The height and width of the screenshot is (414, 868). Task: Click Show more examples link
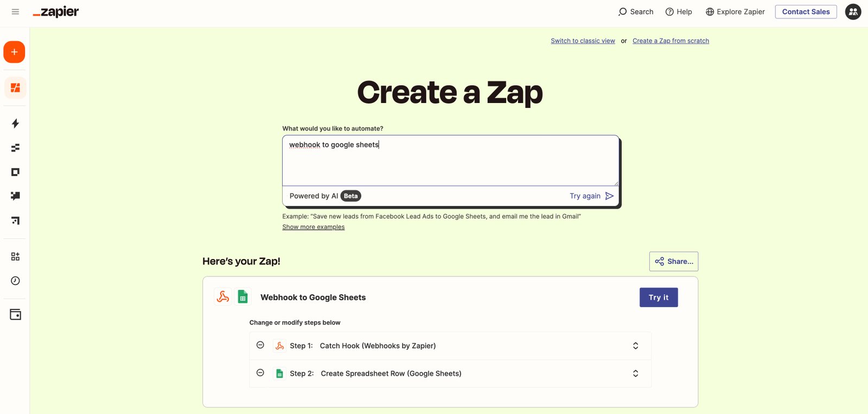(x=313, y=227)
